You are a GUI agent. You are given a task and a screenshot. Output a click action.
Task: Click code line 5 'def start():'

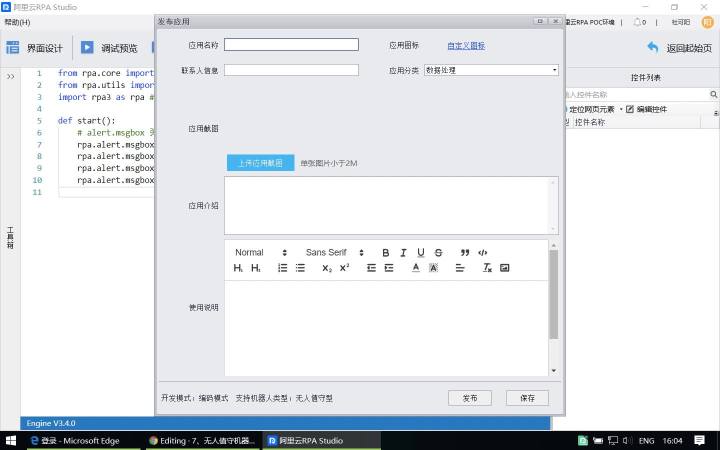[x=87, y=121]
